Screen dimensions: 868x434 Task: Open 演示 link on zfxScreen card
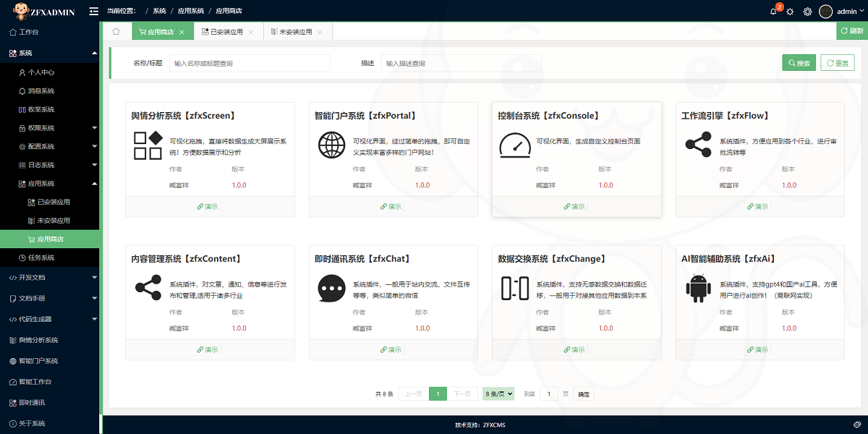click(208, 206)
